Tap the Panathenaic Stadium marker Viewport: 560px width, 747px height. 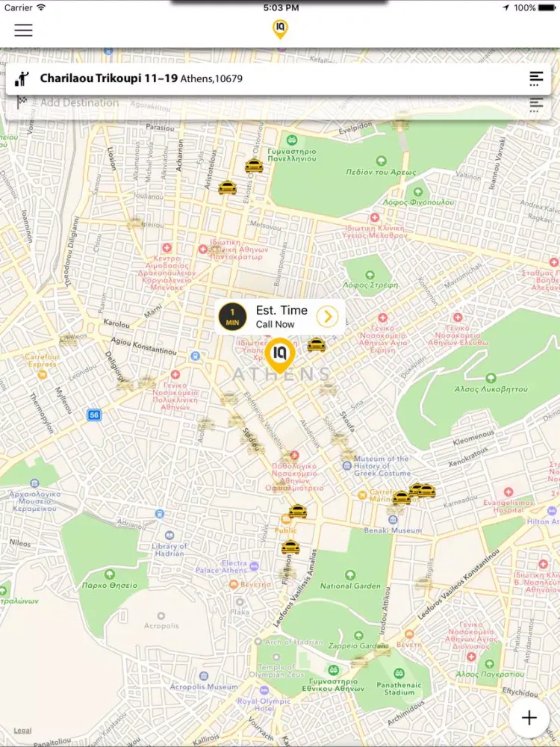pyautogui.click(x=399, y=674)
